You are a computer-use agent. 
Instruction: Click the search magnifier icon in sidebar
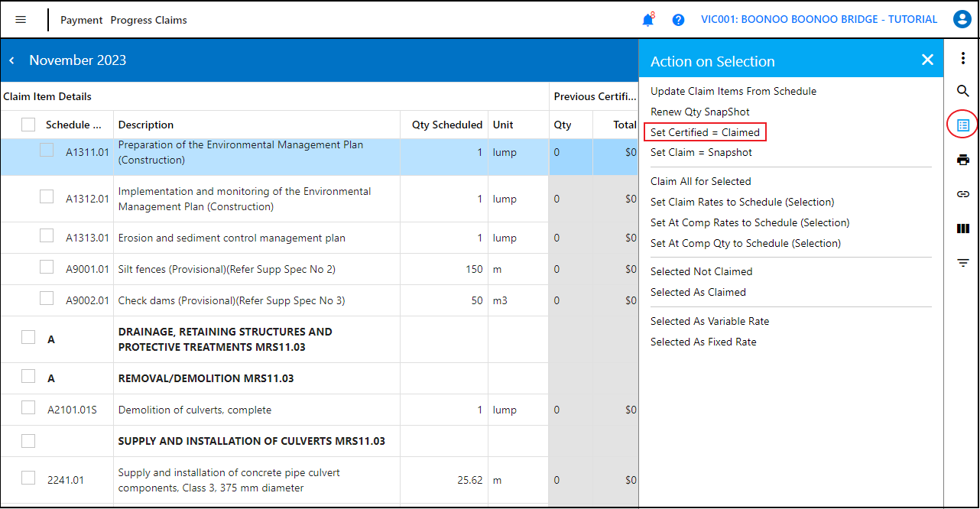[963, 92]
